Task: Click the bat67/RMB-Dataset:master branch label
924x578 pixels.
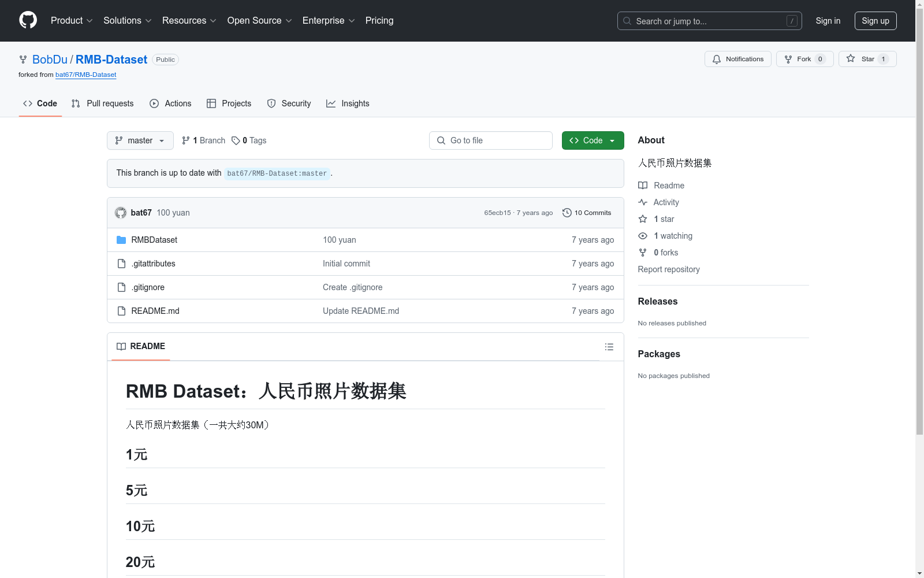Action: (x=277, y=173)
